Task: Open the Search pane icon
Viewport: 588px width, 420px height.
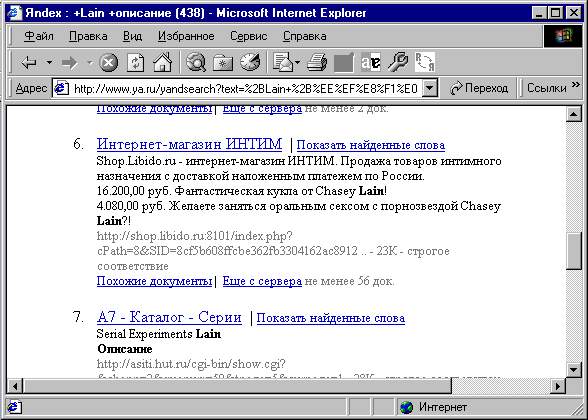Action: click(196, 62)
